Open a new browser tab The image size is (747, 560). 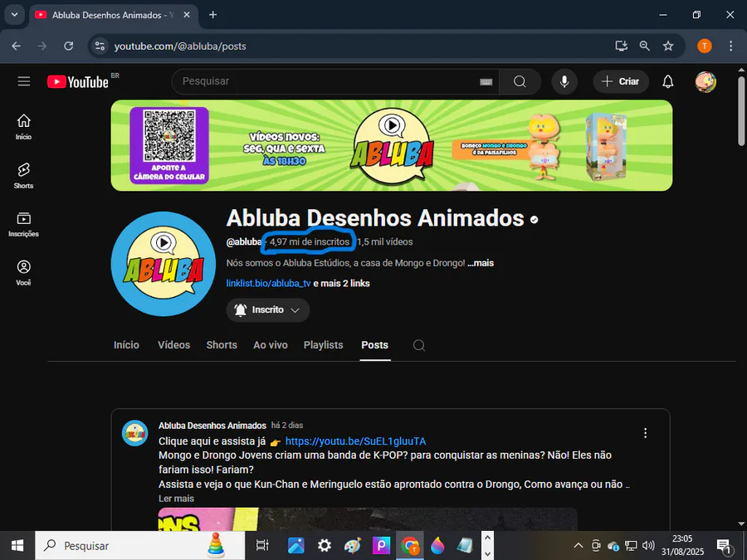213,15
